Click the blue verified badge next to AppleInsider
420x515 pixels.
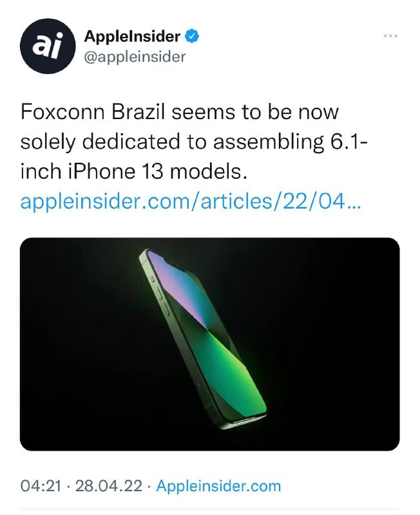(x=191, y=37)
